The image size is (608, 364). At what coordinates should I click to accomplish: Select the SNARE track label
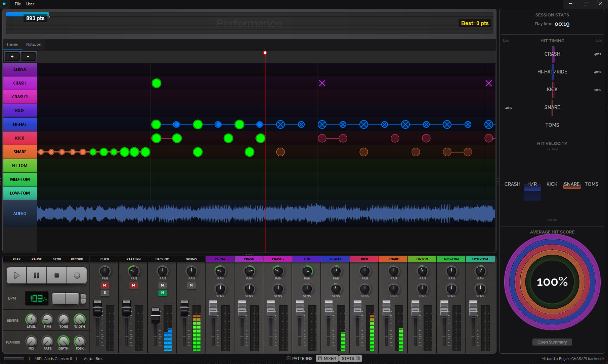(20, 152)
